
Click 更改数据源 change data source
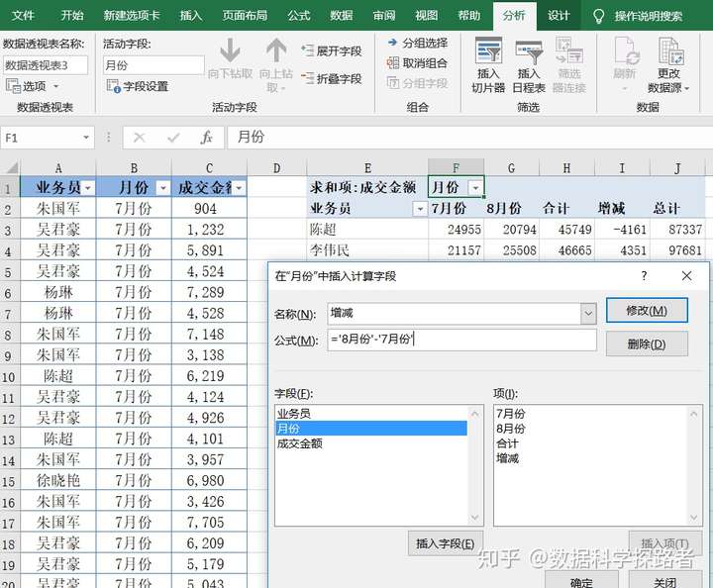point(668,64)
